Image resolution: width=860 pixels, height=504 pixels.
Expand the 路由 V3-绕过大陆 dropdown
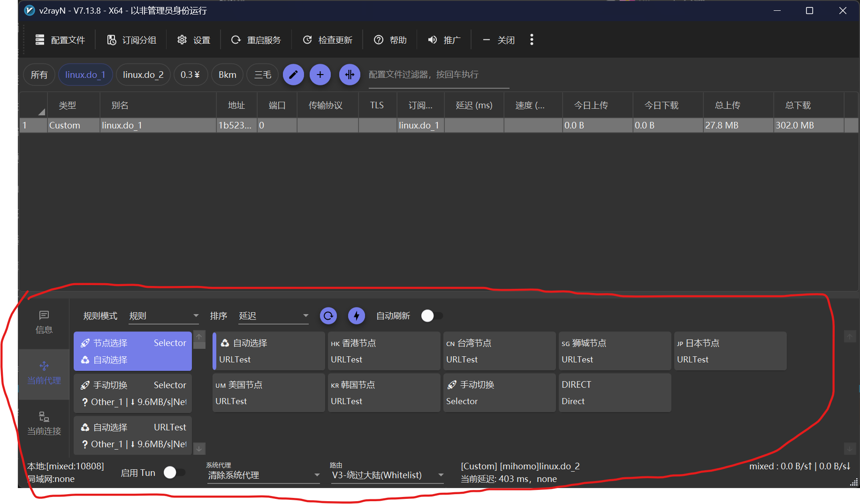pyautogui.click(x=388, y=475)
